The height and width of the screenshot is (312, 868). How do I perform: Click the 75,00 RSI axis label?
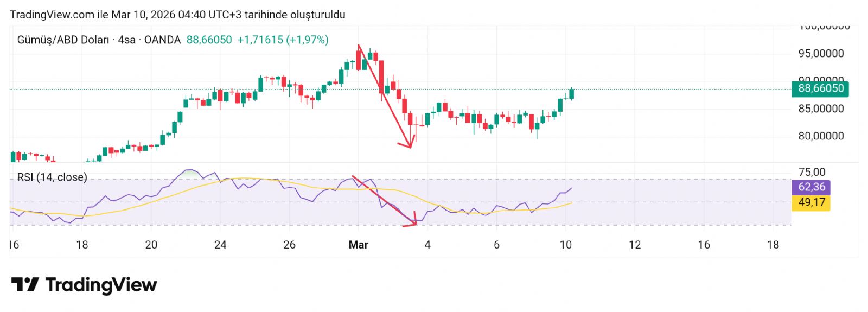[x=812, y=172]
